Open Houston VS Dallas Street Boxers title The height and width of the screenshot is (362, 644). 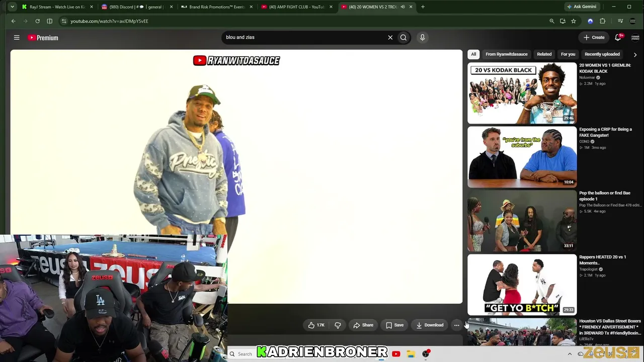click(x=610, y=327)
